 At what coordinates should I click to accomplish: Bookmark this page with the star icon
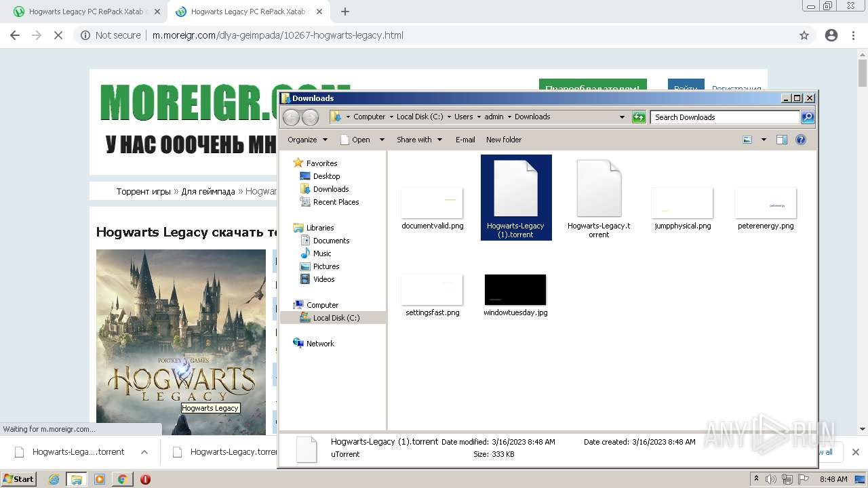coord(804,35)
